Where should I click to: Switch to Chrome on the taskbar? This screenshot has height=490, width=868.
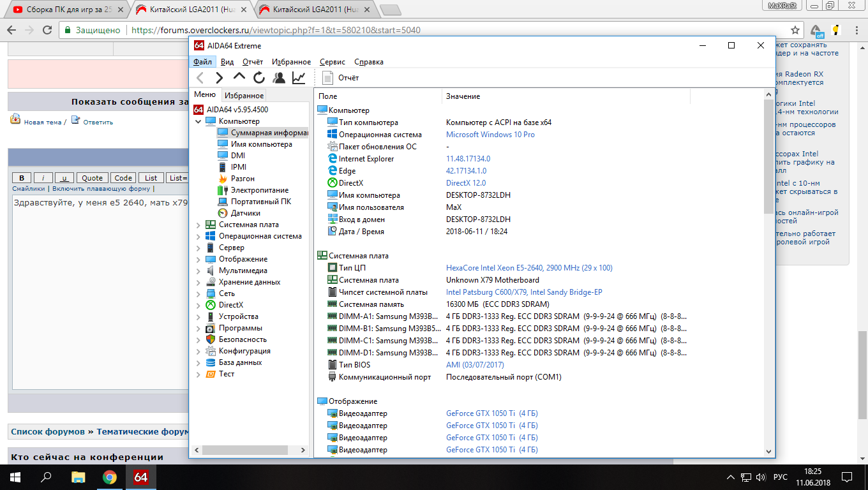[x=109, y=477]
